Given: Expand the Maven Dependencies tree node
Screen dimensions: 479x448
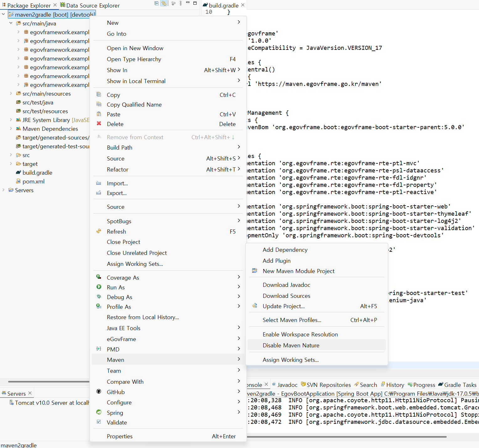Looking at the screenshot, I should [11, 129].
